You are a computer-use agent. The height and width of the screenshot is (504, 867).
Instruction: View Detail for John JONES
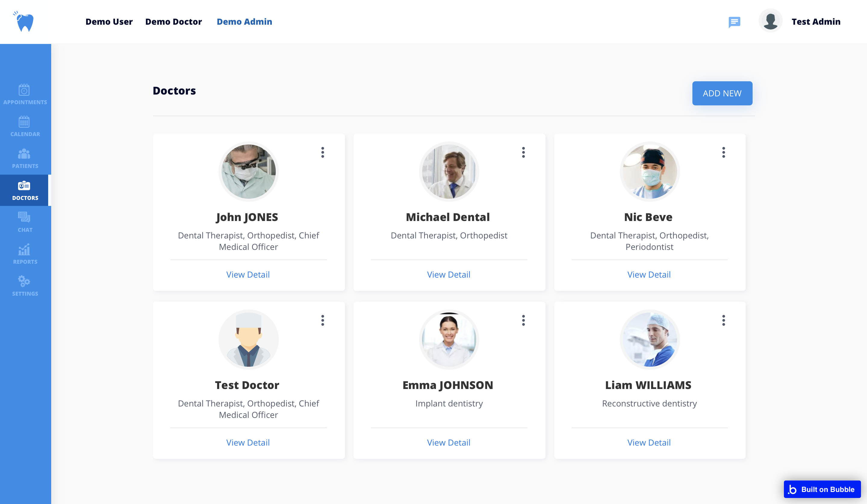pos(248,275)
